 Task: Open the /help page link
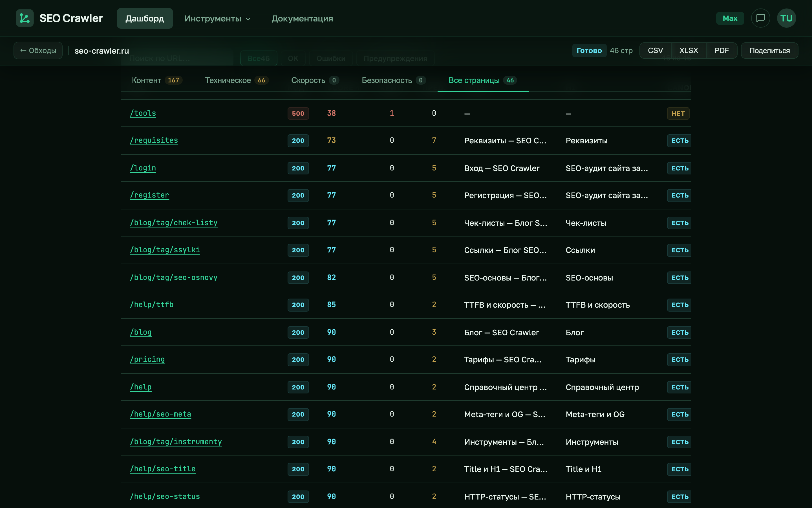point(141,387)
